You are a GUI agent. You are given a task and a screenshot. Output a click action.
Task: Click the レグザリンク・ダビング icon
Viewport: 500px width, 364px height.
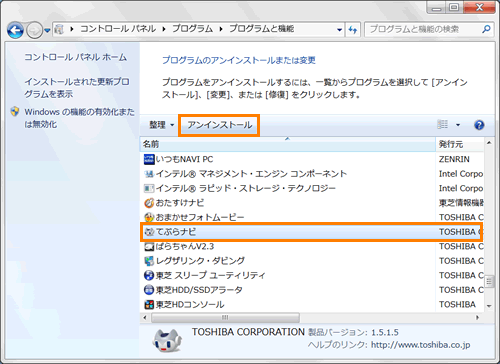pos(149,261)
